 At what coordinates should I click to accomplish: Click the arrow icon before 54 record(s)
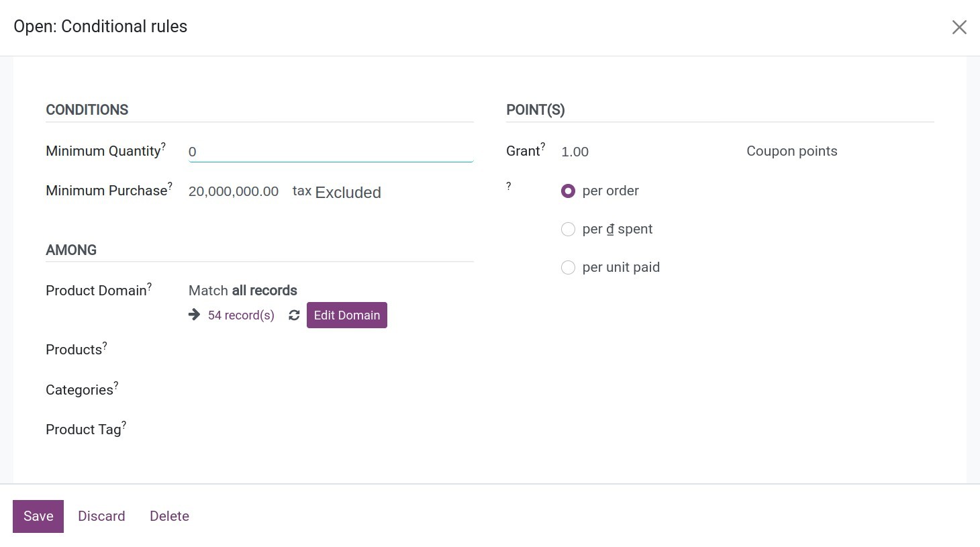tap(195, 315)
